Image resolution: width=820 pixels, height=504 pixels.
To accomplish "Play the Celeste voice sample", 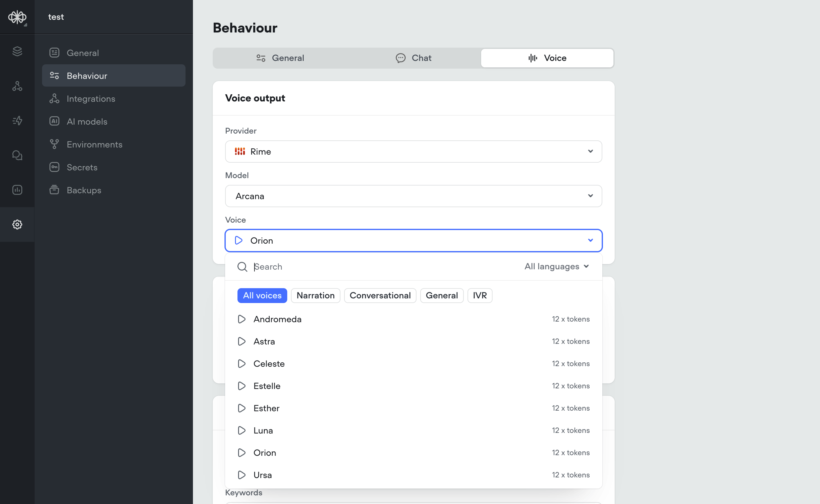I will click(x=241, y=364).
